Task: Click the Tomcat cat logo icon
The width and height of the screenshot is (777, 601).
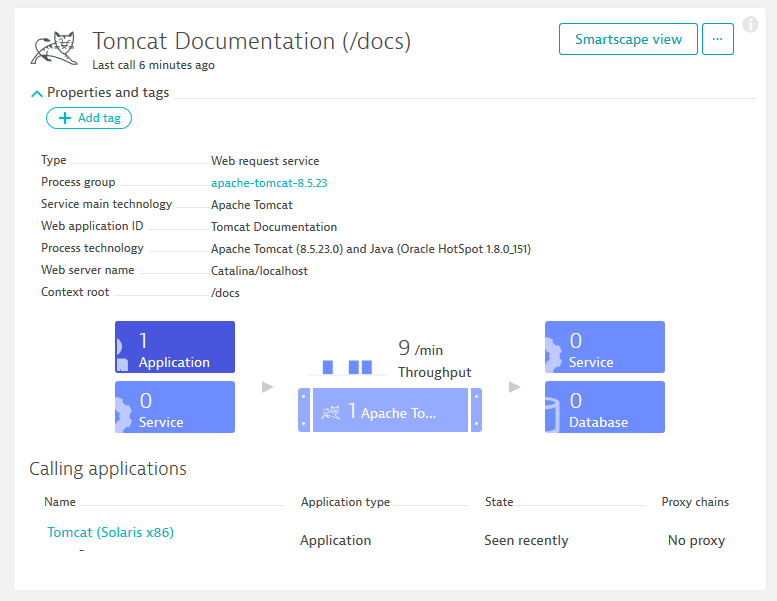Action: [x=54, y=48]
